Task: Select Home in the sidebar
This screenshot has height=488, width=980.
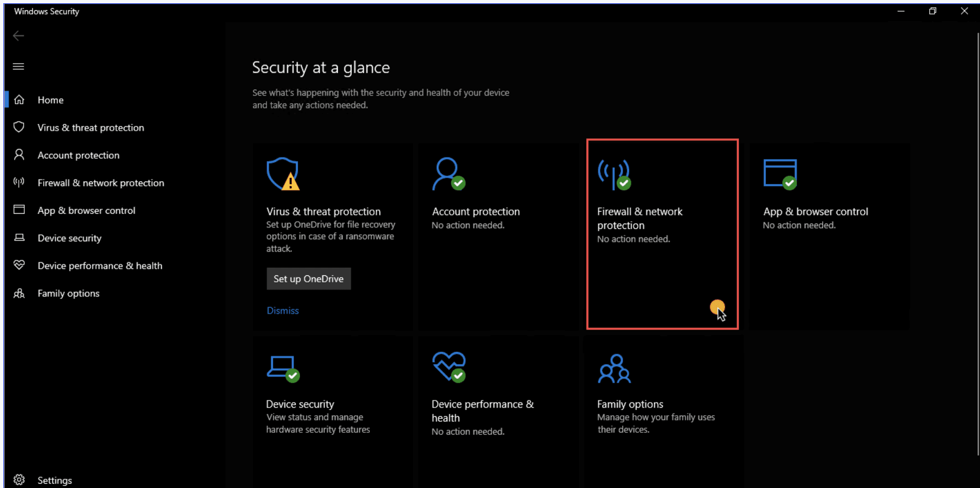Action: pyautogui.click(x=50, y=100)
